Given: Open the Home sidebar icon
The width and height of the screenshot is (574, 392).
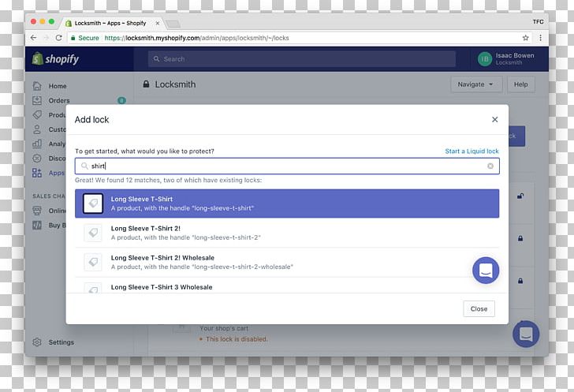Looking at the screenshot, I should [37, 86].
